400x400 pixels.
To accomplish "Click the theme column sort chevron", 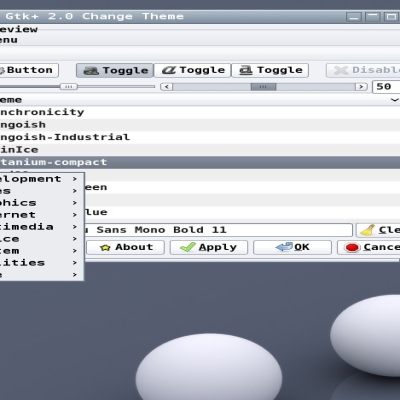I will pos(395,100).
